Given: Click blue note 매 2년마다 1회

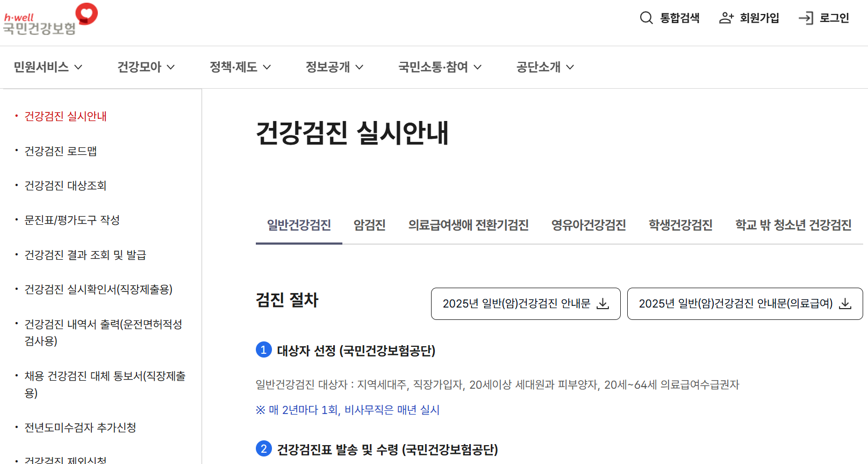Looking at the screenshot, I should (348, 410).
